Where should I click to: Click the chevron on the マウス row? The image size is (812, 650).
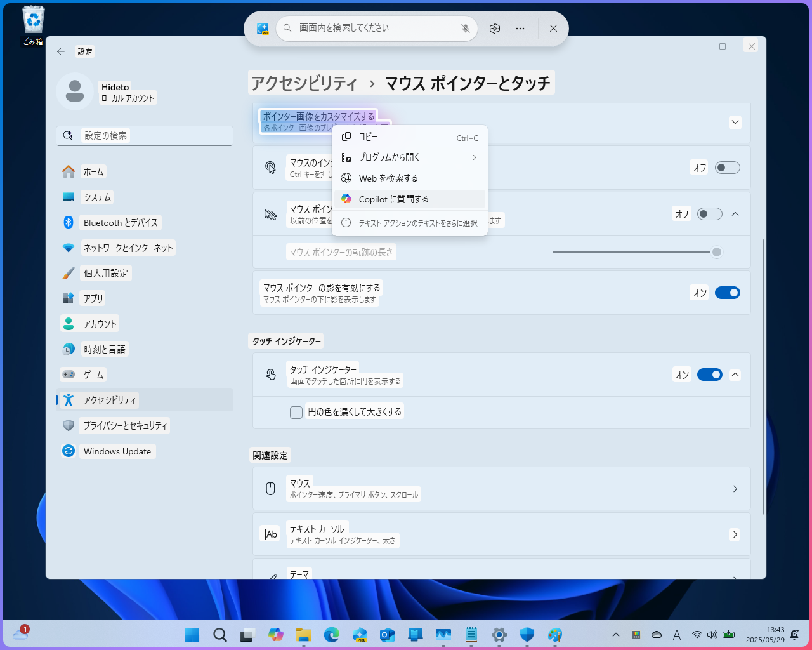tap(735, 489)
